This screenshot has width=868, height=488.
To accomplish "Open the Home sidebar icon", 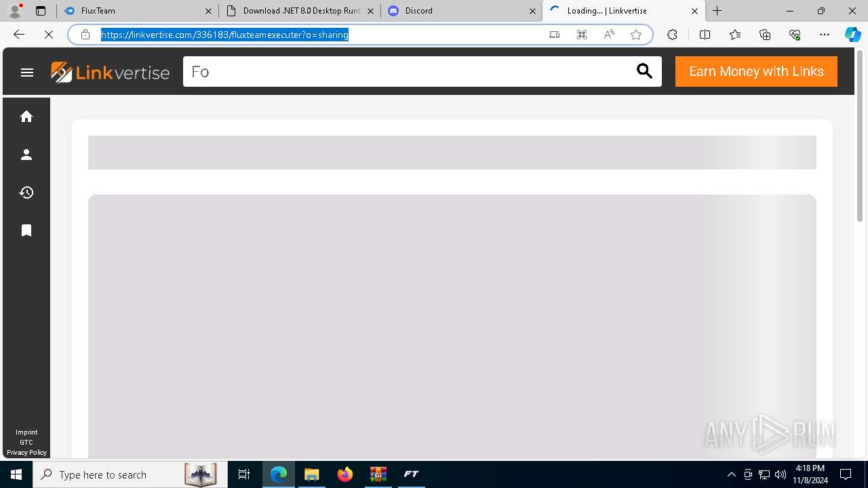I will 26,117.
